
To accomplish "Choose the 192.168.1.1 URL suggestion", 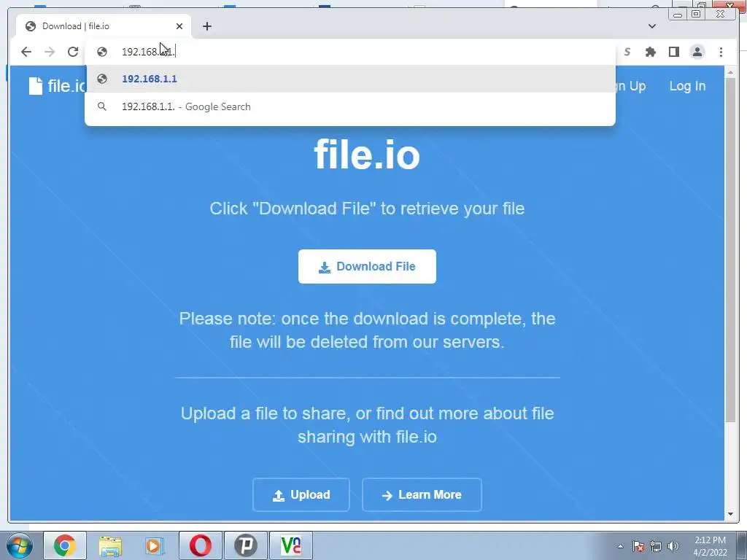I will (x=350, y=79).
